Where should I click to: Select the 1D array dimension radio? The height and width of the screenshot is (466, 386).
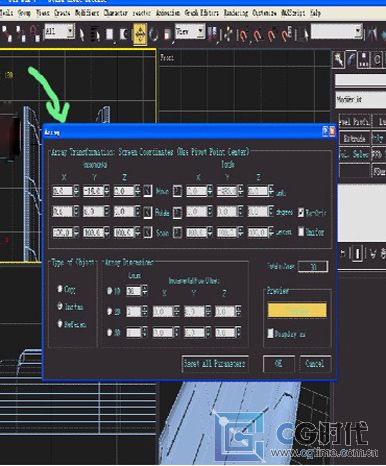tap(109, 291)
